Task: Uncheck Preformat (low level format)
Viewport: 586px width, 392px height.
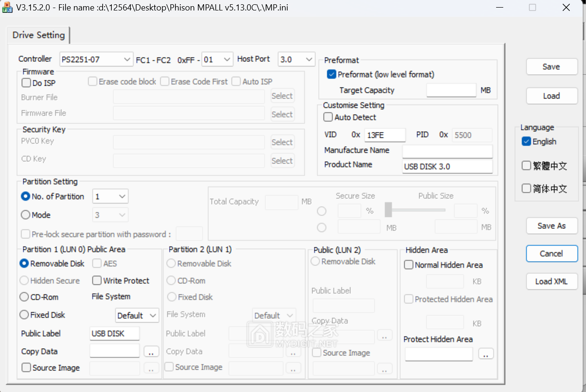Action: (332, 74)
